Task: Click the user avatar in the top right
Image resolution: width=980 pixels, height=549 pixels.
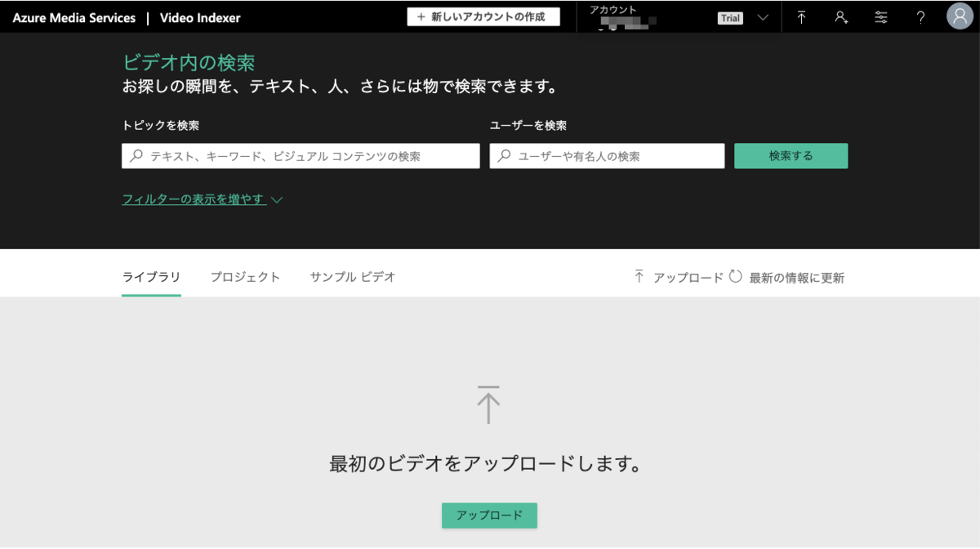Action: 959,15
